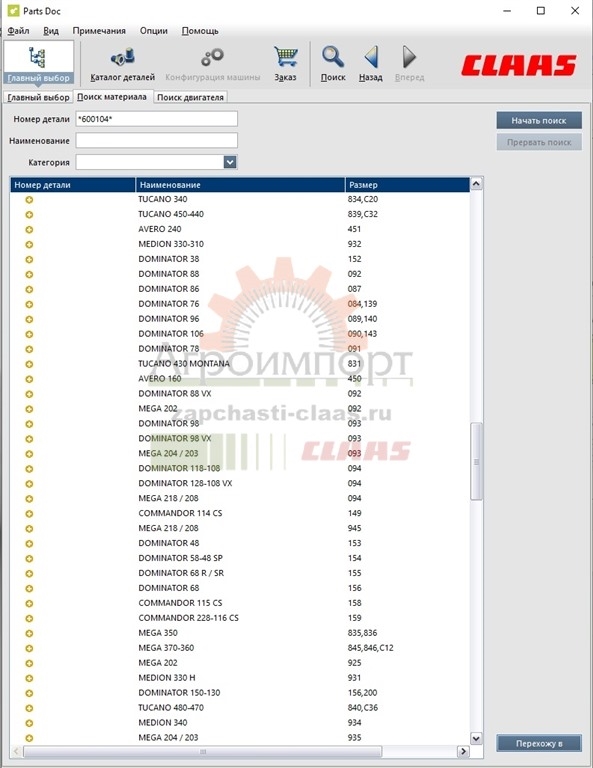Viewport: 593px width, 768px height.
Task: Select the MEGA 204 / 203 size 935 row
Action: [240, 738]
